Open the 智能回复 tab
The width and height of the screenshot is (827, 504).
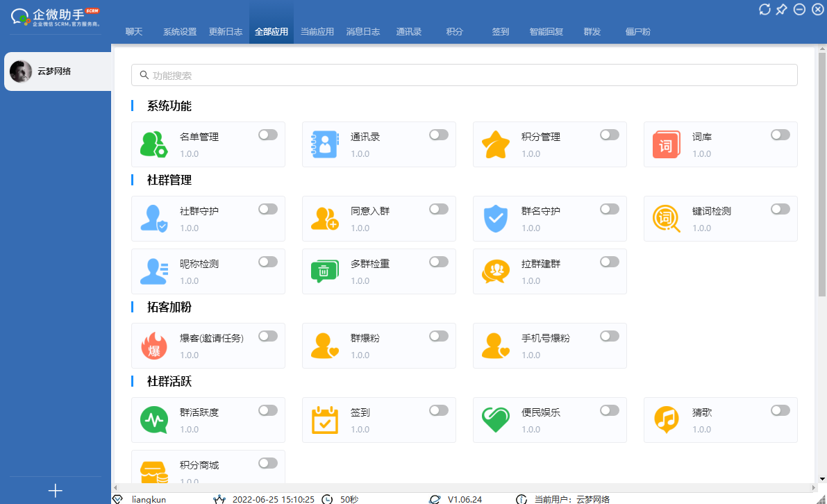coord(546,31)
